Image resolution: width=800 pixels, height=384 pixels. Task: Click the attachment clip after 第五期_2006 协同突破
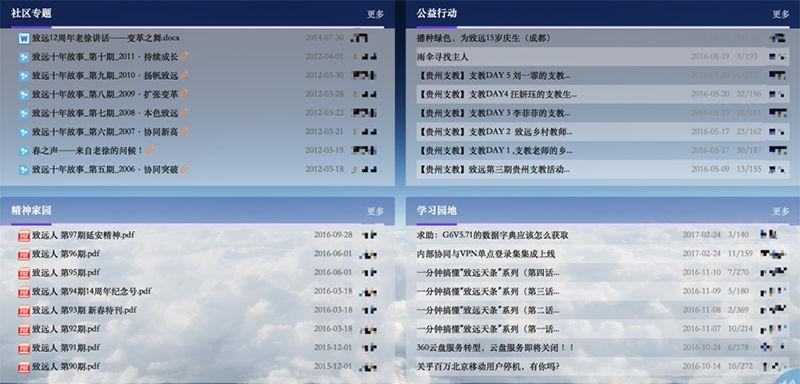pos(184,169)
